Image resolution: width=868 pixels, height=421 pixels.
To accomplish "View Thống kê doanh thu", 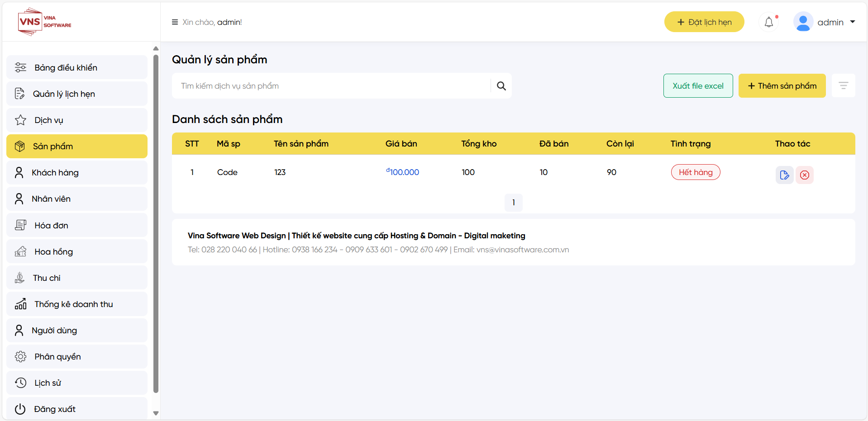I will 77,304.
